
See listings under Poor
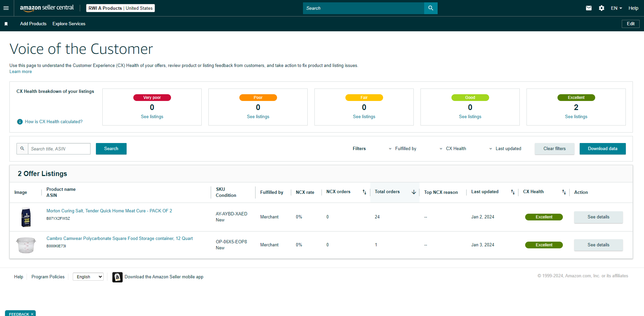click(258, 117)
